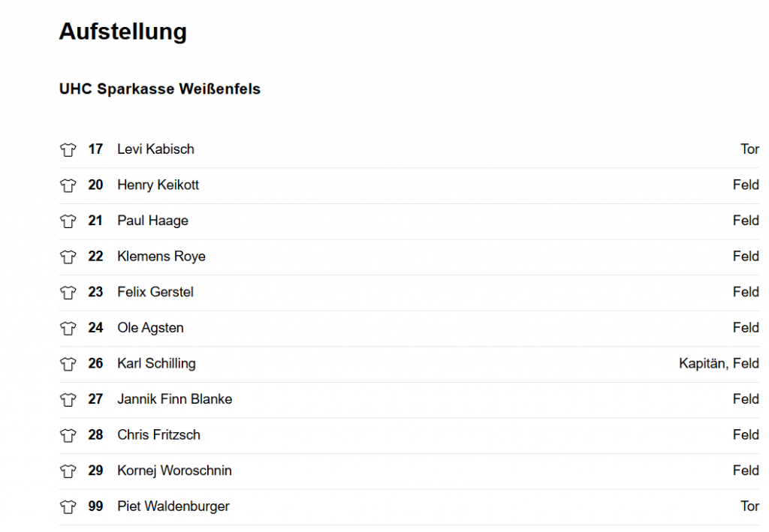This screenshot has height=532, width=769.
Task: Click the Henry Keikott name
Action: coord(158,185)
